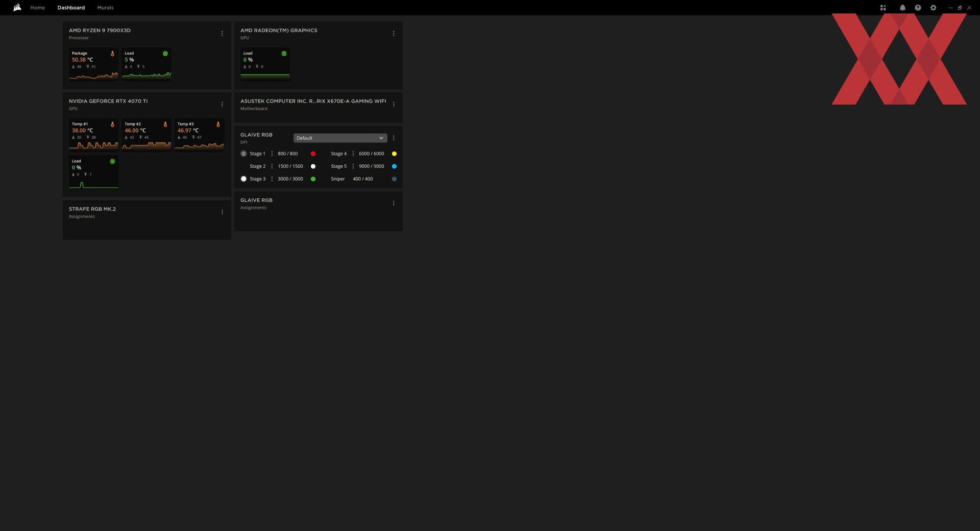The width and height of the screenshot is (980, 531).
Task: Open Glaive RGB DPI card options menu
Action: (394, 138)
